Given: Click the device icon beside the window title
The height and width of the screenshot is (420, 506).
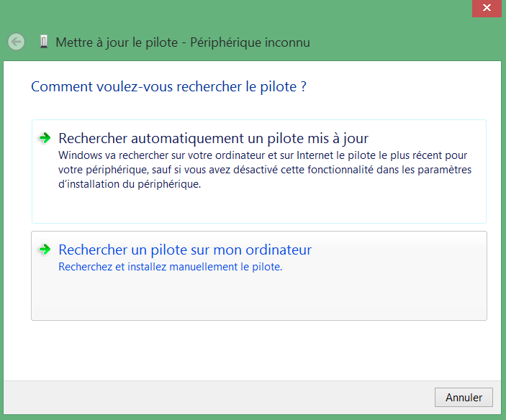Looking at the screenshot, I should [44, 42].
